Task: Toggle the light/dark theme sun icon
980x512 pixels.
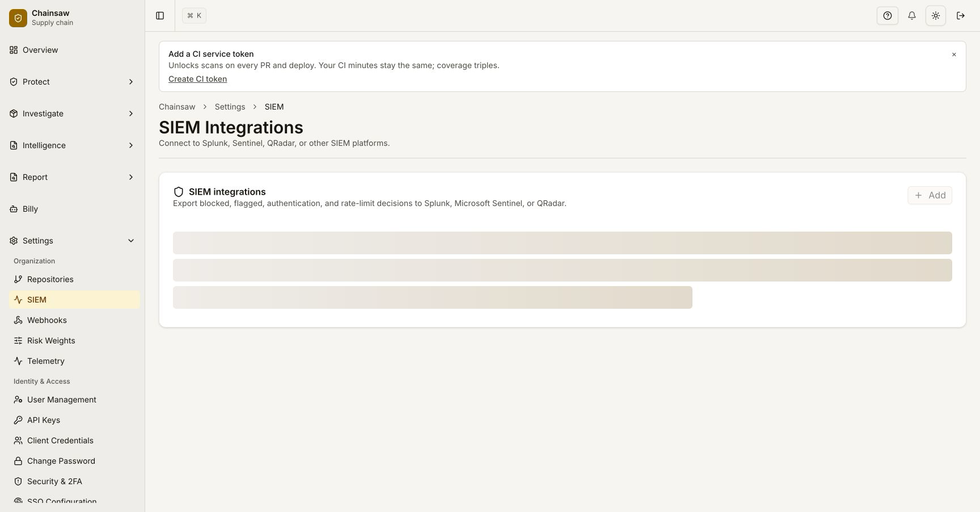Action: tap(936, 16)
